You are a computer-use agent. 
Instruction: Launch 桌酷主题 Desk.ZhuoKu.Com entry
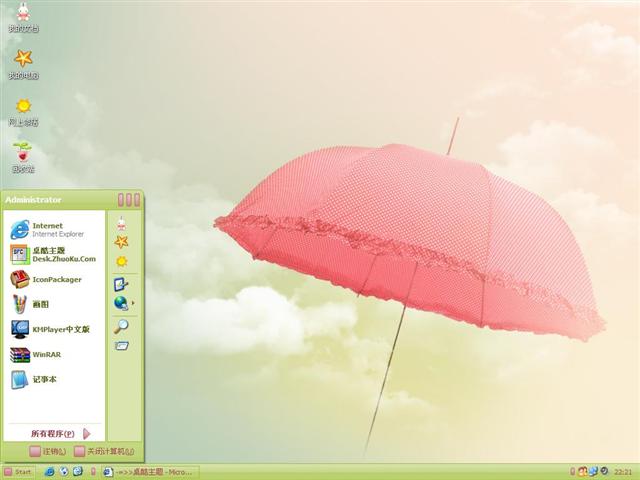(54, 254)
